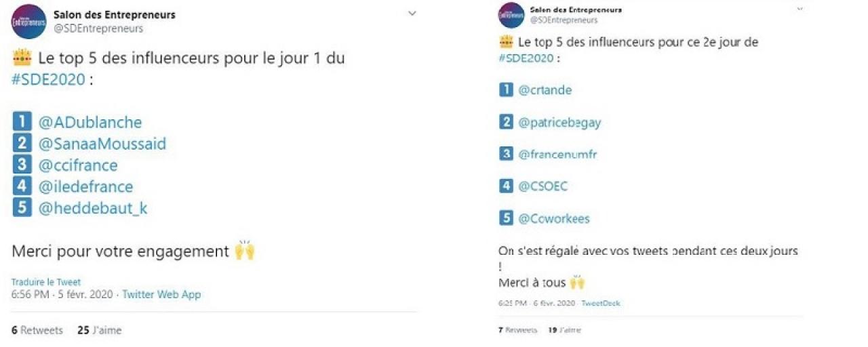868x347 pixels.
Task: Visit the @CSOEC mention
Action: (x=542, y=186)
